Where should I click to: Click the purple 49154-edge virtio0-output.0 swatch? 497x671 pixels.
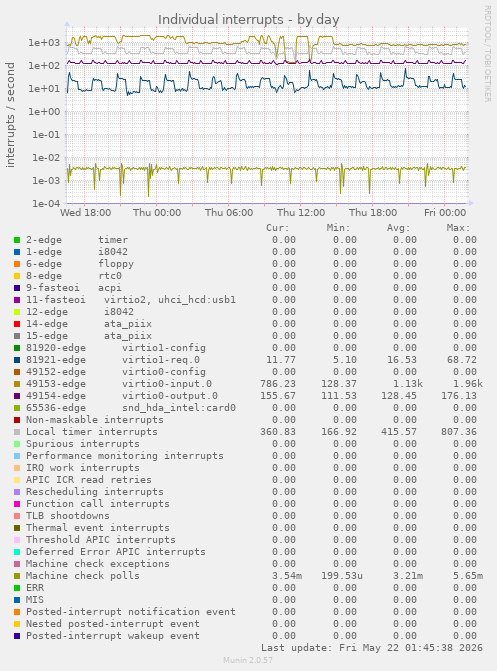(x=17, y=396)
